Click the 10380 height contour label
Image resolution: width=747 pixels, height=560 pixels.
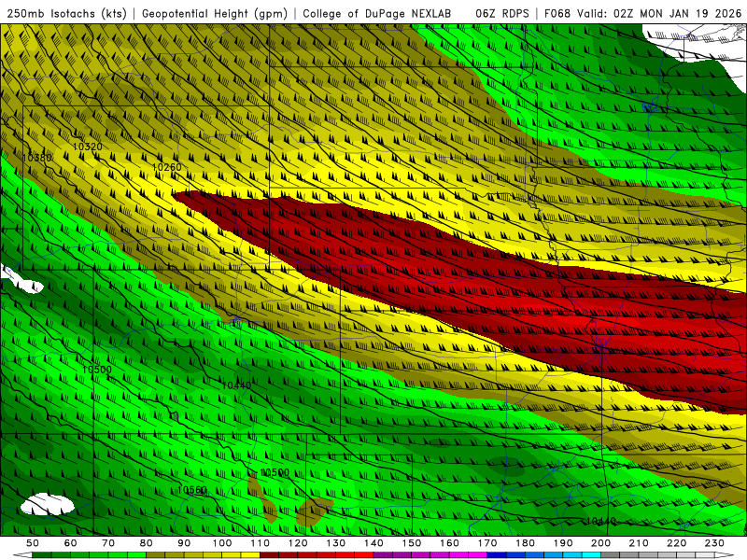click(x=37, y=158)
